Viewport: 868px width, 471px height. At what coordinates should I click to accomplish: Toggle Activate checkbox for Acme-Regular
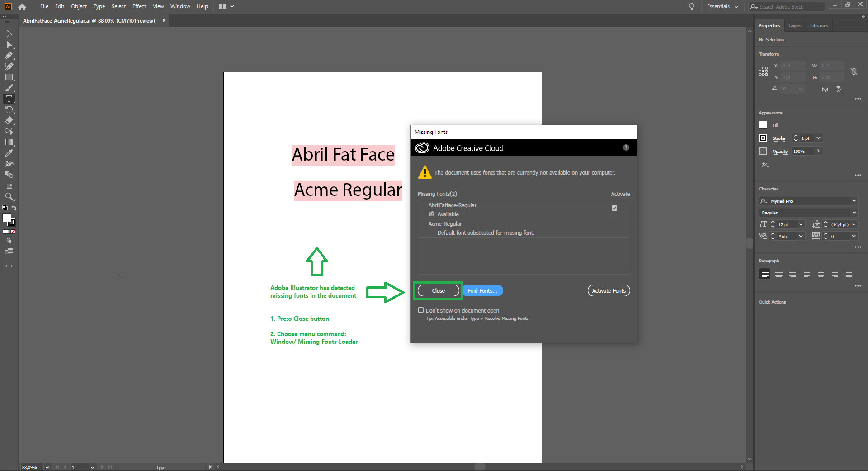pos(614,227)
